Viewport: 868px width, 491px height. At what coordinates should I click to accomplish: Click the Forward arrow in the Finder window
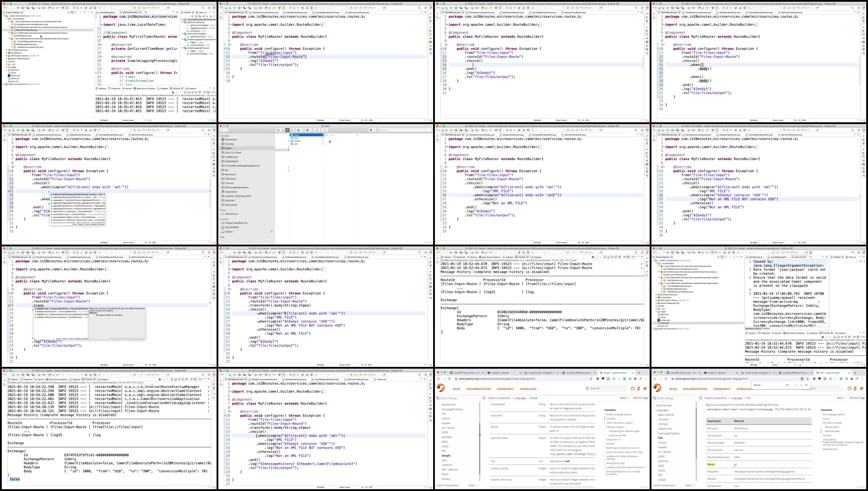[x=226, y=130]
